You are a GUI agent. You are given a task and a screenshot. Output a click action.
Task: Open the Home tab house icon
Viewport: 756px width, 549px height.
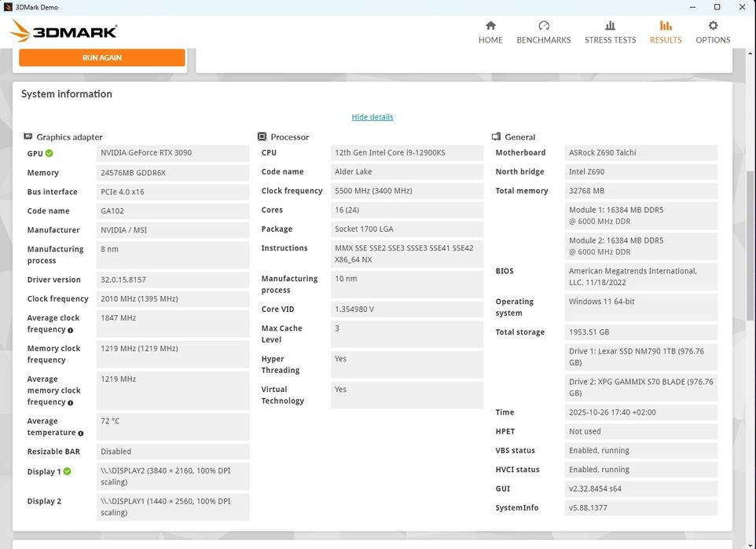(x=490, y=26)
